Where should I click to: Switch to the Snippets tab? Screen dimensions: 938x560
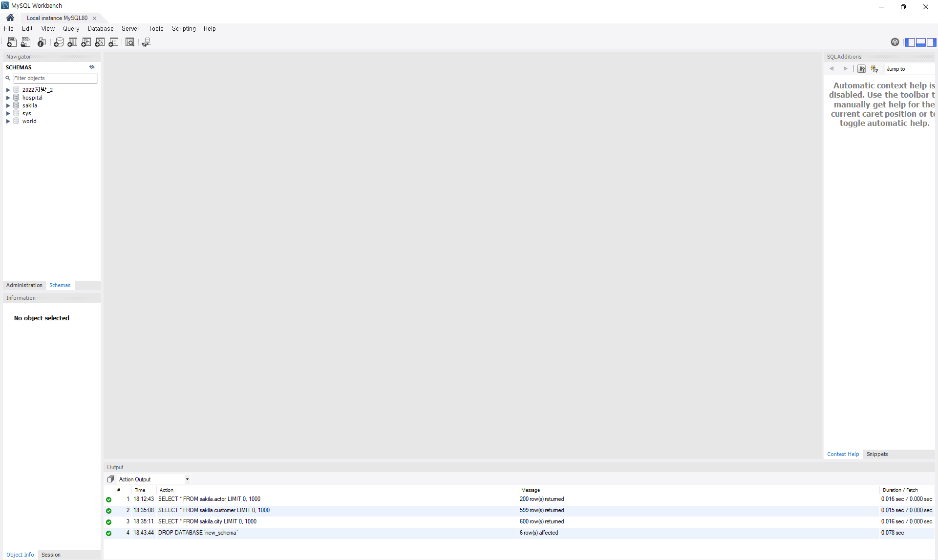(x=877, y=454)
